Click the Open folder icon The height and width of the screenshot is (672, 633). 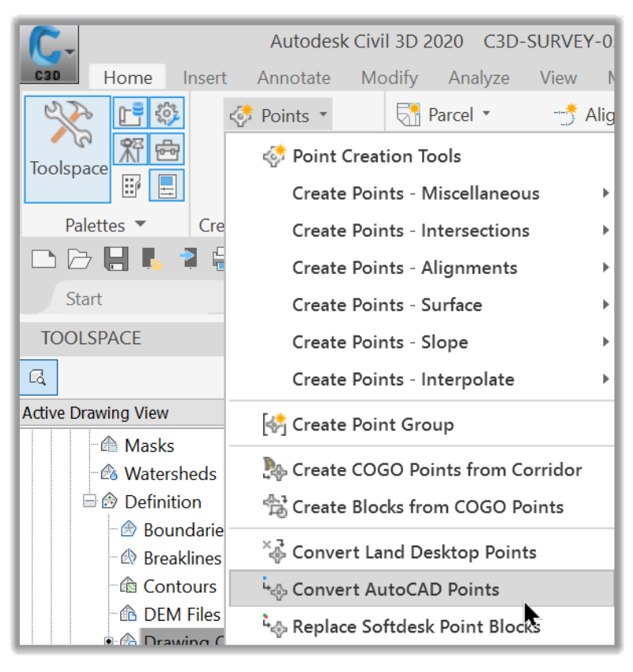(x=80, y=259)
